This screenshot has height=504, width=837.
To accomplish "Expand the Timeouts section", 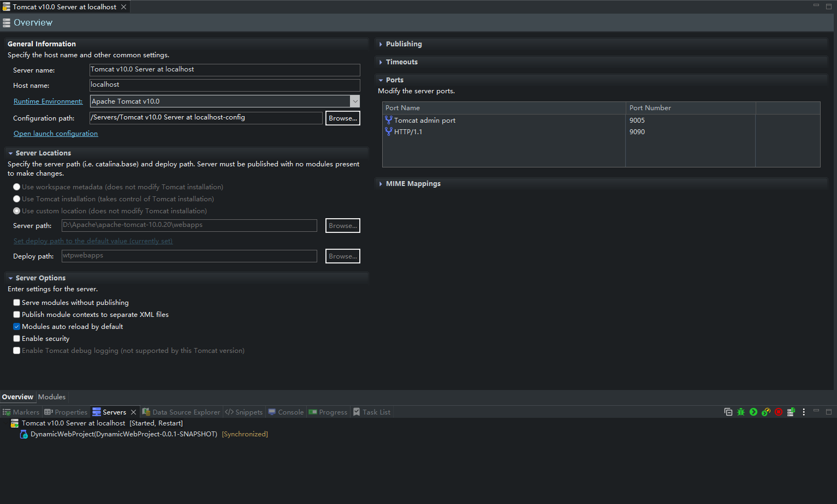I will [381, 62].
